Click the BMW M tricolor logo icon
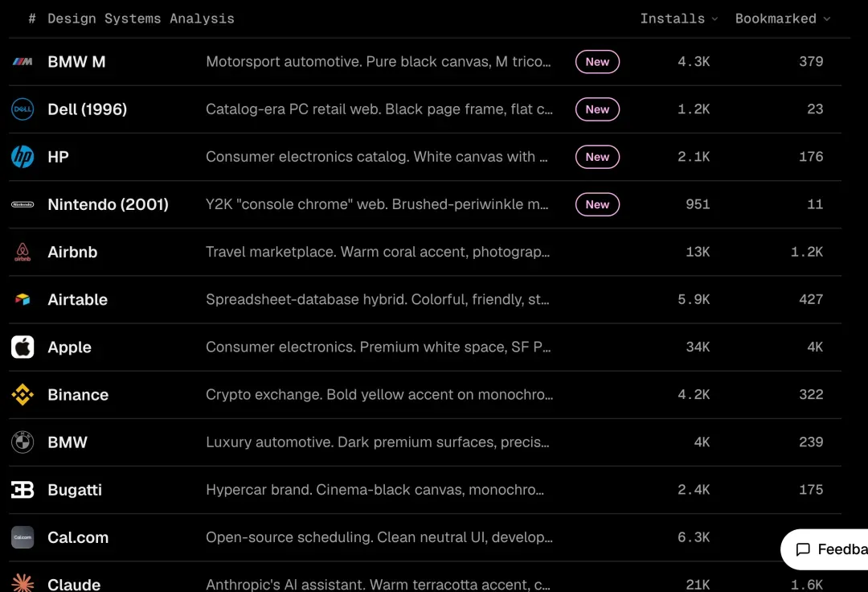The height and width of the screenshot is (592, 868). (23, 61)
